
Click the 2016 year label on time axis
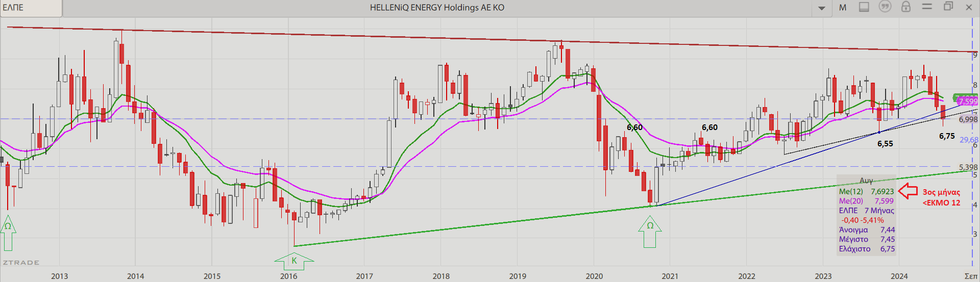(288, 276)
